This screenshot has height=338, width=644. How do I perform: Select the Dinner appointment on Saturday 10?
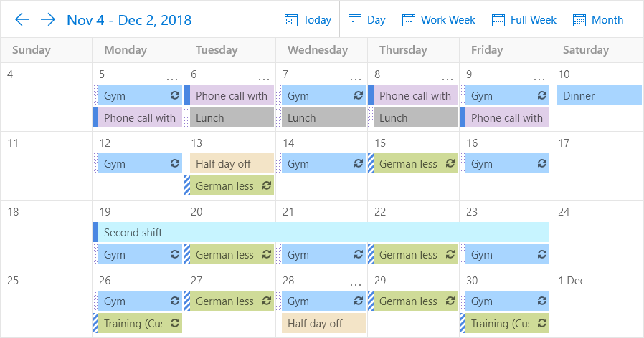pyautogui.click(x=600, y=95)
